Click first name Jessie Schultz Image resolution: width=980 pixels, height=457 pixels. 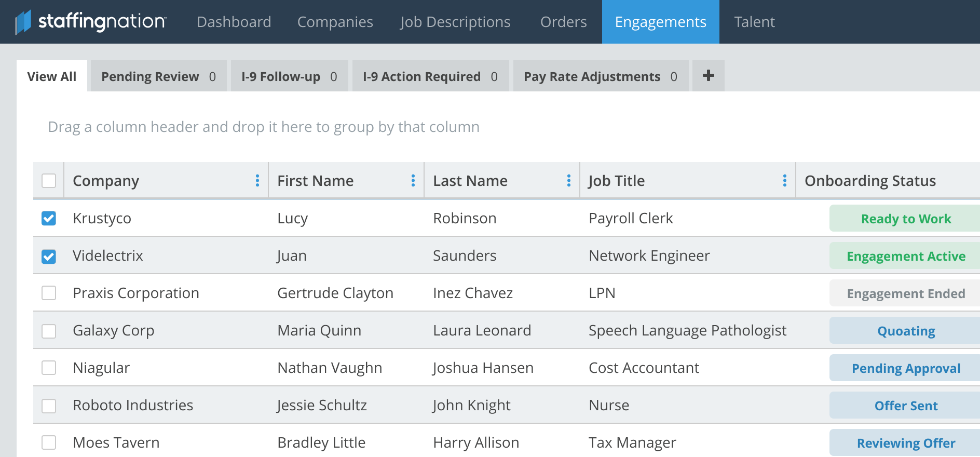tap(322, 405)
